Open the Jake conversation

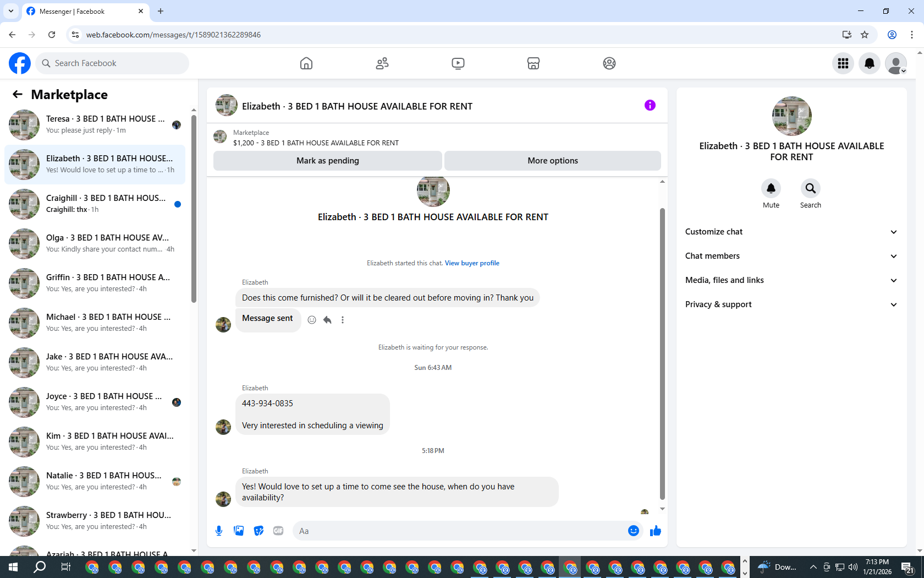coord(95,362)
